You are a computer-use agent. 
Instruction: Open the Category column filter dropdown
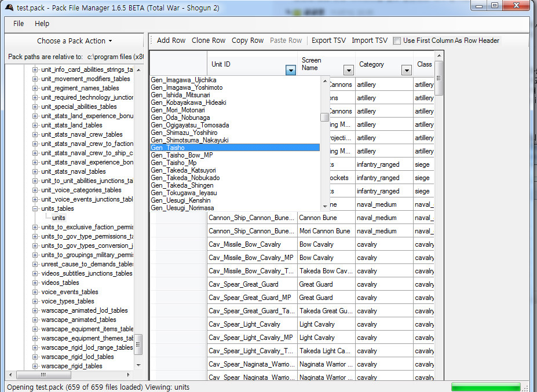coord(407,70)
